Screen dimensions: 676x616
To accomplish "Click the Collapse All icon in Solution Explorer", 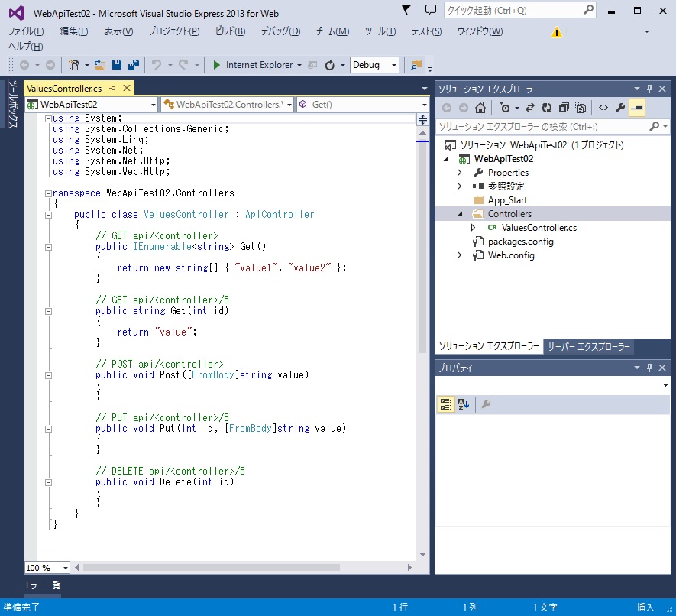I will 564,108.
